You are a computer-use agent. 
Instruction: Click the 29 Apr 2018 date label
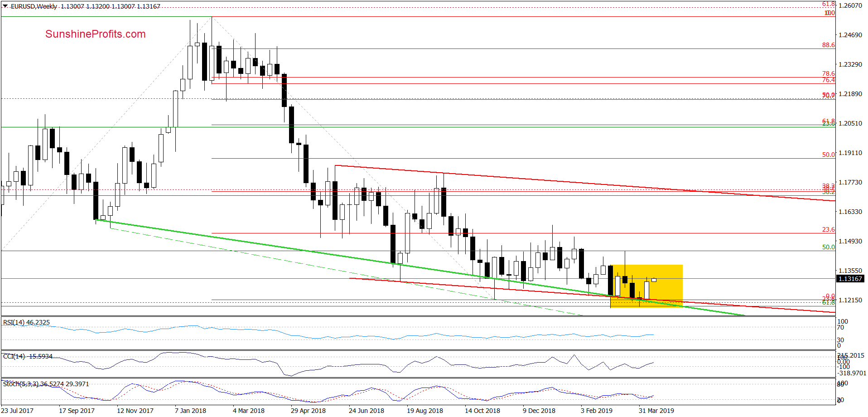click(308, 411)
